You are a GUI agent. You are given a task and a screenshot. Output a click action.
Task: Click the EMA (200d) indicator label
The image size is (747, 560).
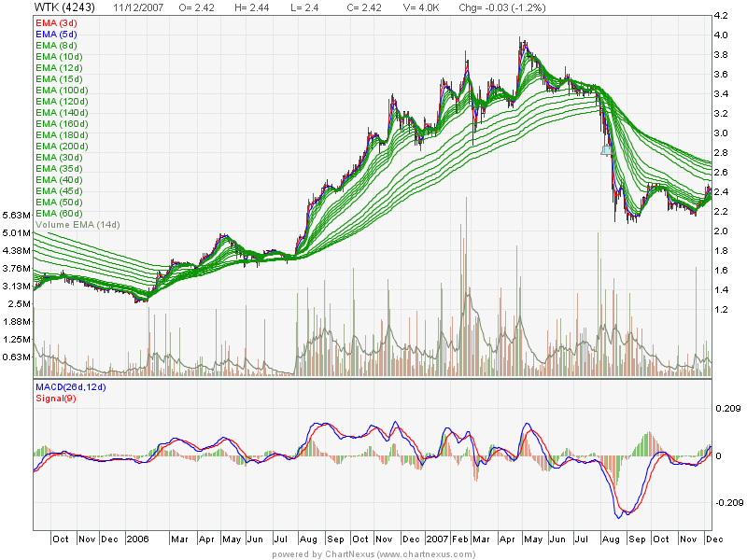coord(61,147)
